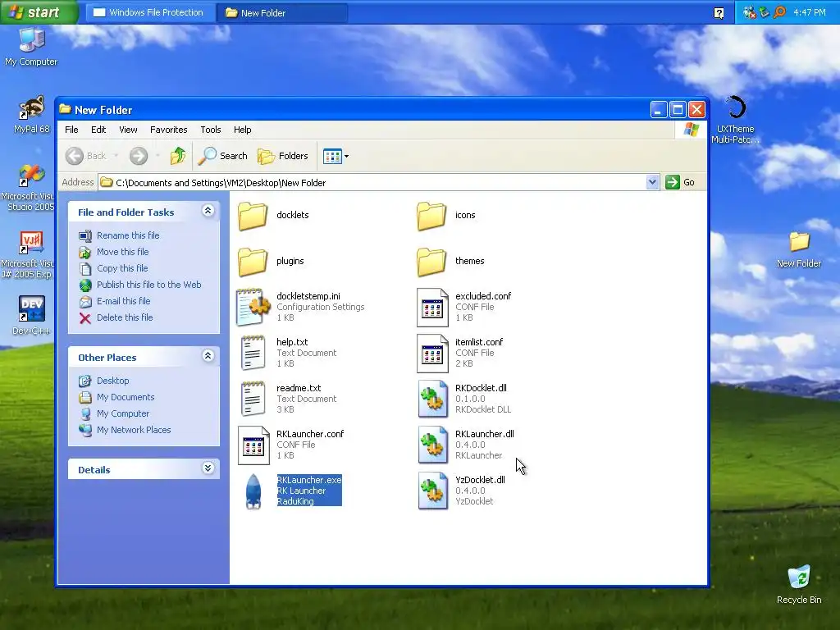This screenshot has height=630, width=840.
Task: Click the Delete this file link
Action: coord(125,317)
